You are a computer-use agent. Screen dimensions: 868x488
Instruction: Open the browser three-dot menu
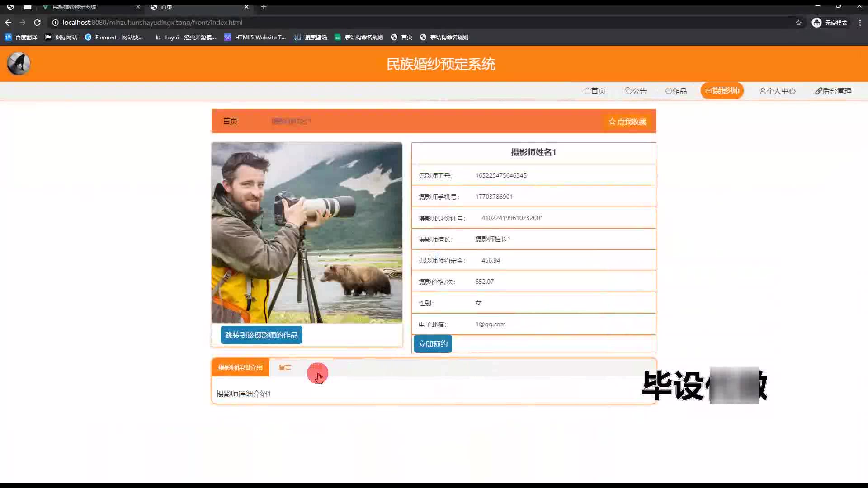coord(860,23)
